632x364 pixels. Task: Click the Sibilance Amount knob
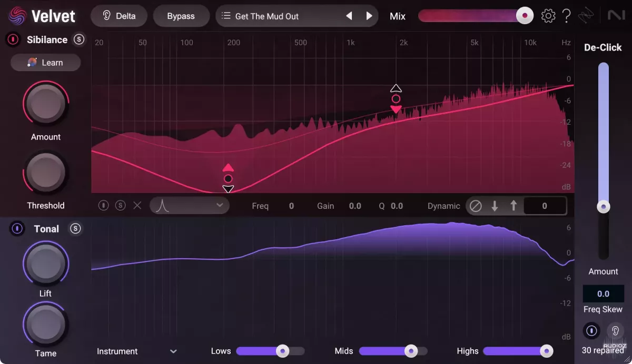[x=46, y=104]
